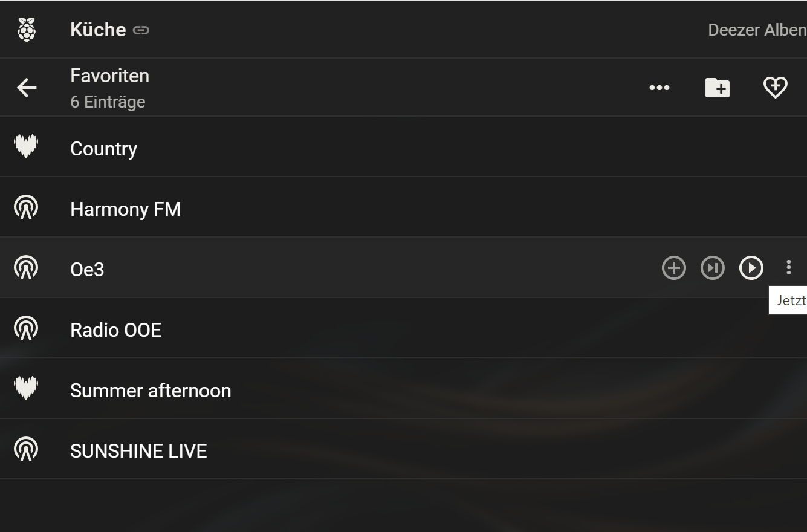The width and height of the screenshot is (807, 532).
Task: Click the Raspberry Pi player icon
Action: click(26, 29)
